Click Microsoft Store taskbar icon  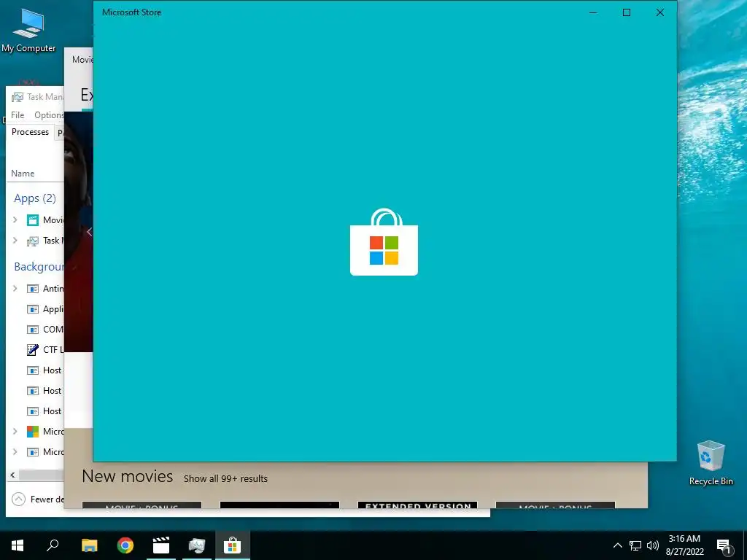click(x=233, y=545)
